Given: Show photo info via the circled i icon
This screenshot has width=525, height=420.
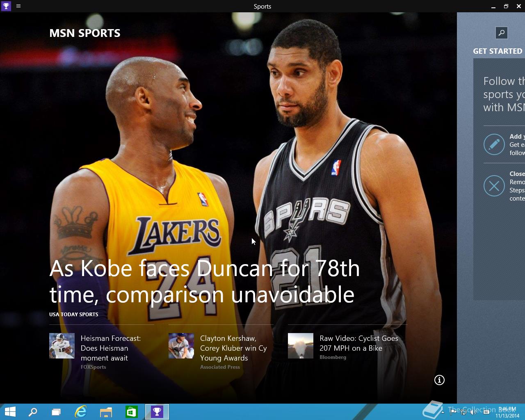Looking at the screenshot, I should pos(439,380).
